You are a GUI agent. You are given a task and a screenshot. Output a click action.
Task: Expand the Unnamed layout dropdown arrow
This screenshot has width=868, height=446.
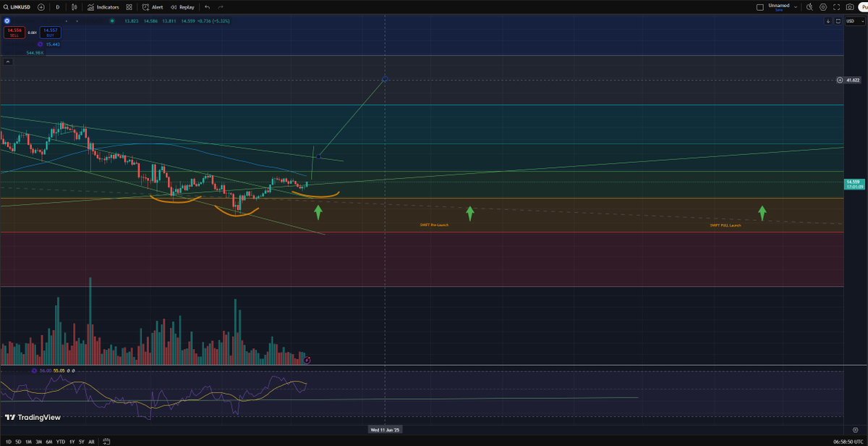(796, 7)
